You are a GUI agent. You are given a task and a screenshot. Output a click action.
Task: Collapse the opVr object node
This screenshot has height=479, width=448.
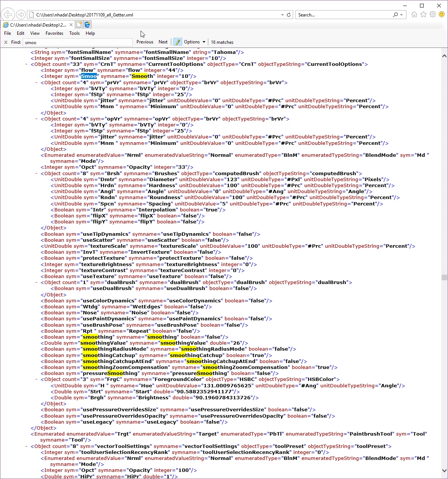(37, 119)
